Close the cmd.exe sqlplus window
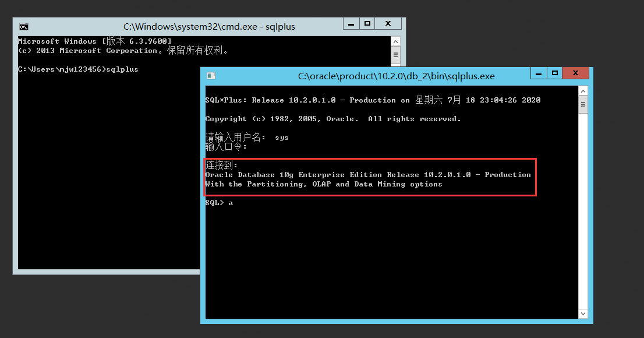The image size is (644, 338). 388,23
